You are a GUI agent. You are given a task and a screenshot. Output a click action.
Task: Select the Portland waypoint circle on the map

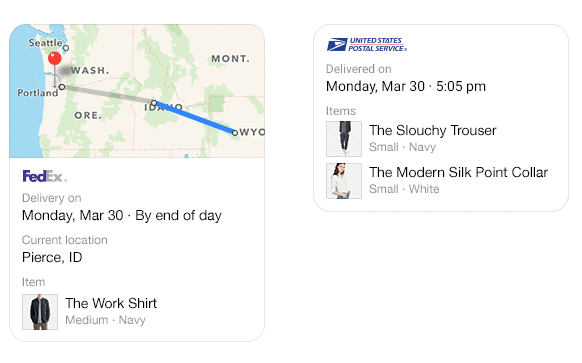click(62, 87)
